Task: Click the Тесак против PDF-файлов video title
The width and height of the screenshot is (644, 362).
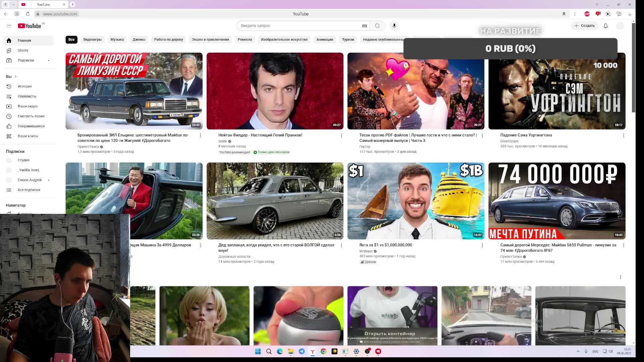Action: 418,138
